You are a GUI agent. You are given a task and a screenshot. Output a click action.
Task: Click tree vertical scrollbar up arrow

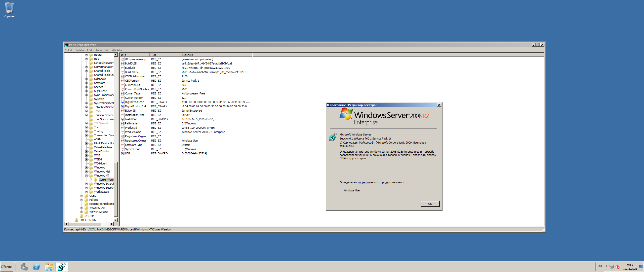[x=116, y=55]
